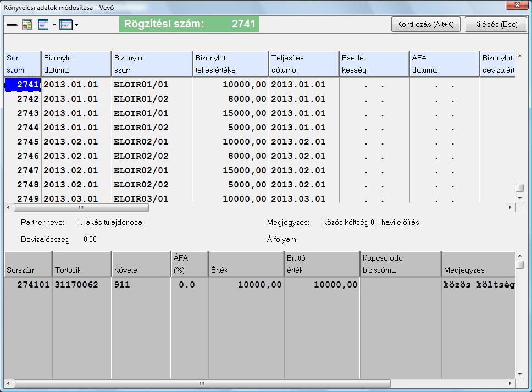The image size is (532, 392).
Task: Click the first window-form toolbar icon
Action: (44, 25)
